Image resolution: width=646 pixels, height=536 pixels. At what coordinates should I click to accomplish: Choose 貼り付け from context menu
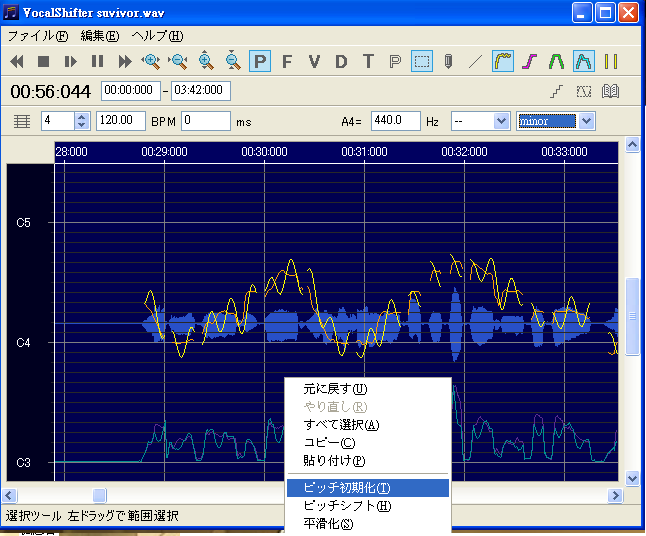click(x=368, y=461)
